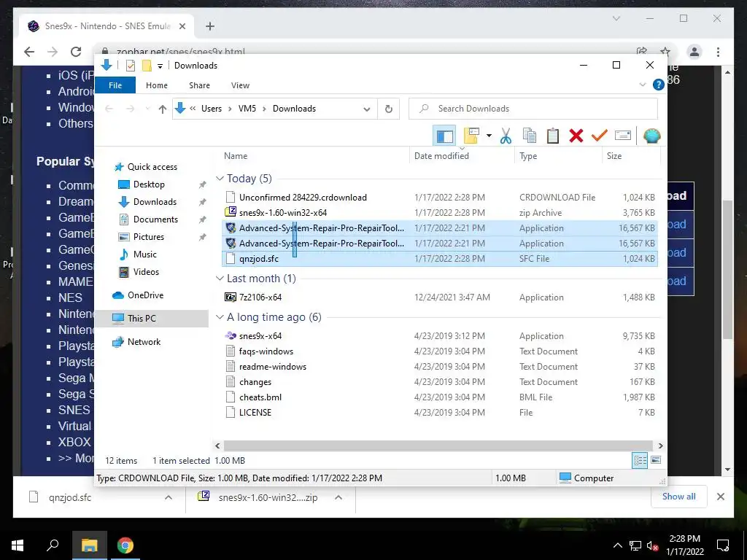Open the Explorer help question mark icon
This screenshot has width=747, height=560.
659,85
